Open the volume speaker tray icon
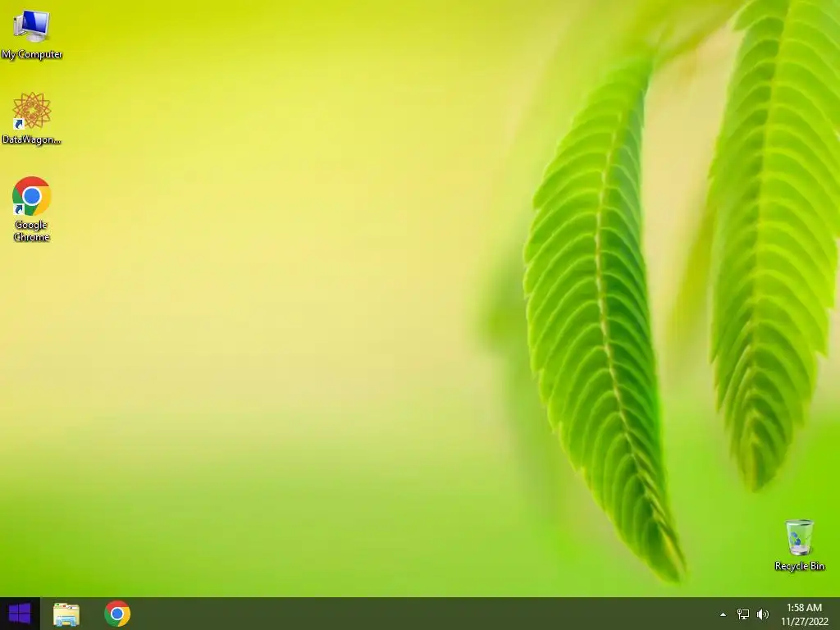 point(763,614)
